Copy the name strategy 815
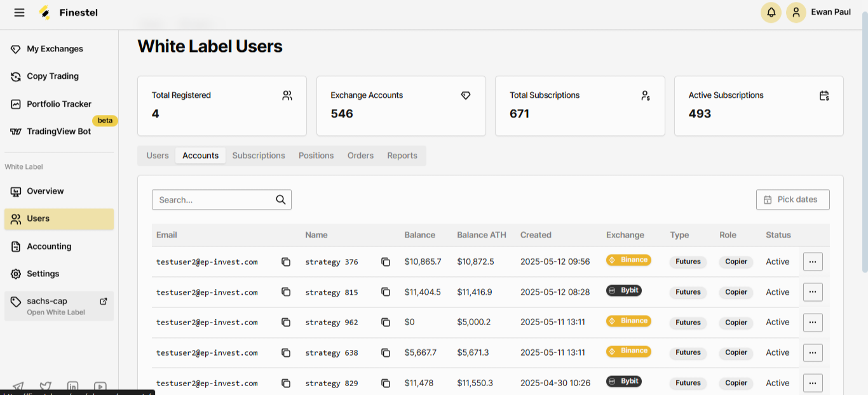The image size is (868, 395). (386, 292)
